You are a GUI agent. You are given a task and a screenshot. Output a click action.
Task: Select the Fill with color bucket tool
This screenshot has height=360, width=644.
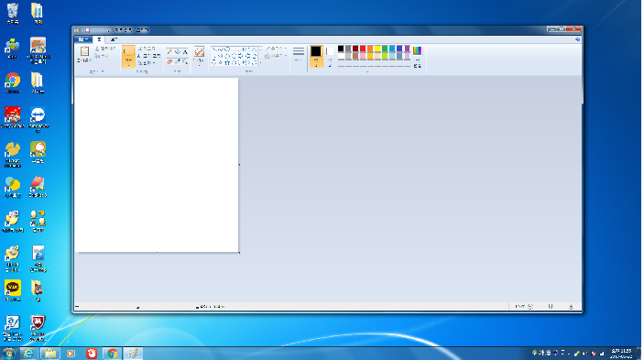(x=178, y=51)
